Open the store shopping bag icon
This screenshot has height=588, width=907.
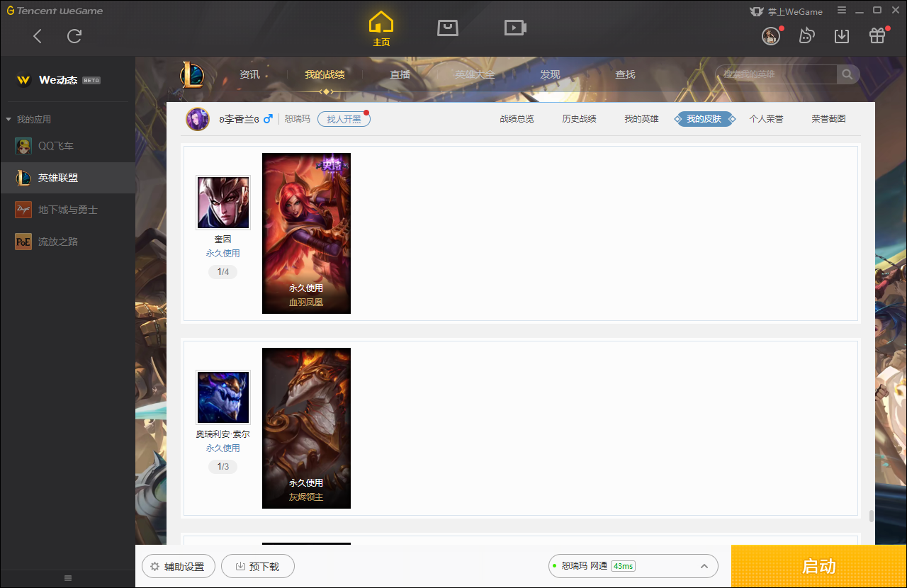pyautogui.click(x=448, y=28)
